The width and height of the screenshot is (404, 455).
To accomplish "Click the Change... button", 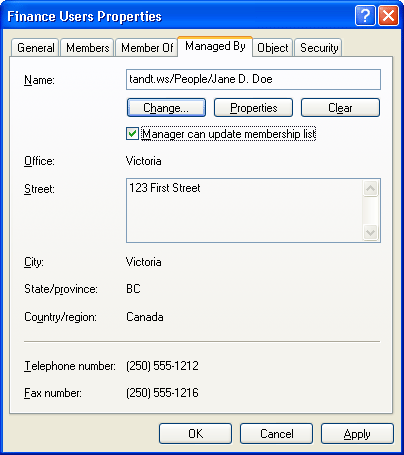I will [x=166, y=108].
